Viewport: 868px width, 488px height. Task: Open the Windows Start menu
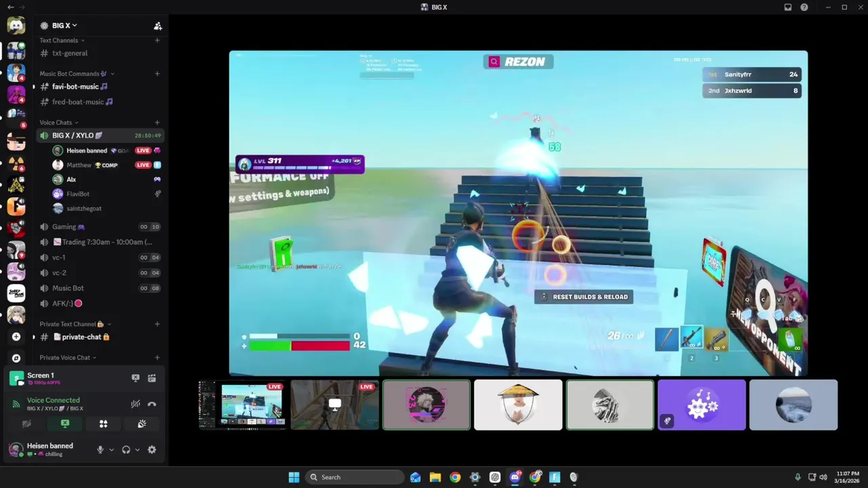294,477
